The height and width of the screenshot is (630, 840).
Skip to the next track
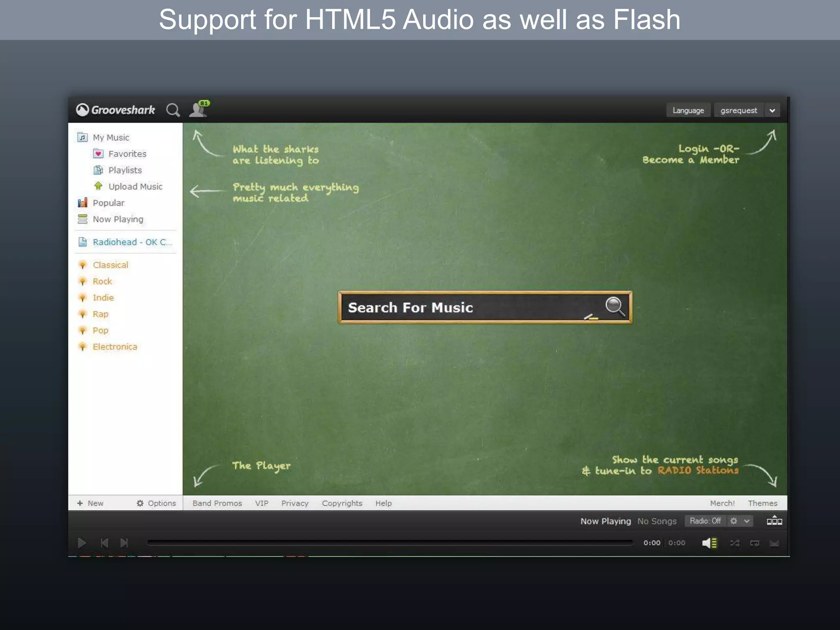124,543
